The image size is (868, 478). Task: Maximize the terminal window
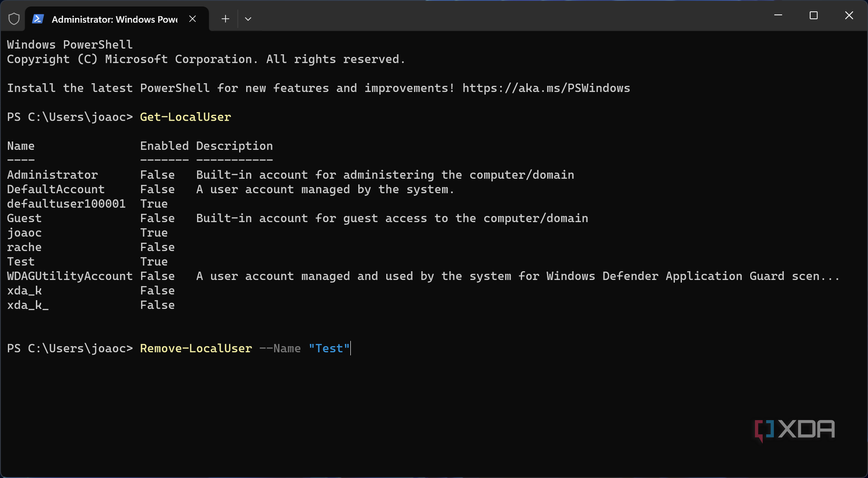point(813,16)
